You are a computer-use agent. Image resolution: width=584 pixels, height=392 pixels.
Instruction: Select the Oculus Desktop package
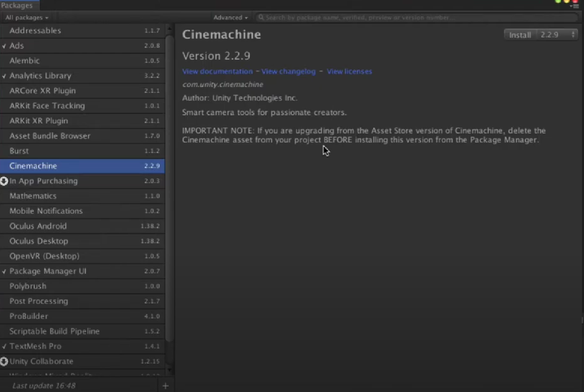click(82, 241)
